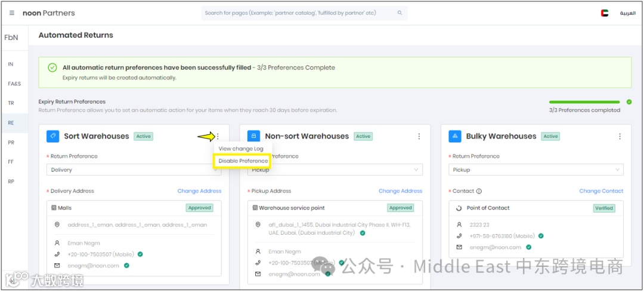
Task: Choose View change Log
Action: pyautogui.click(x=241, y=149)
